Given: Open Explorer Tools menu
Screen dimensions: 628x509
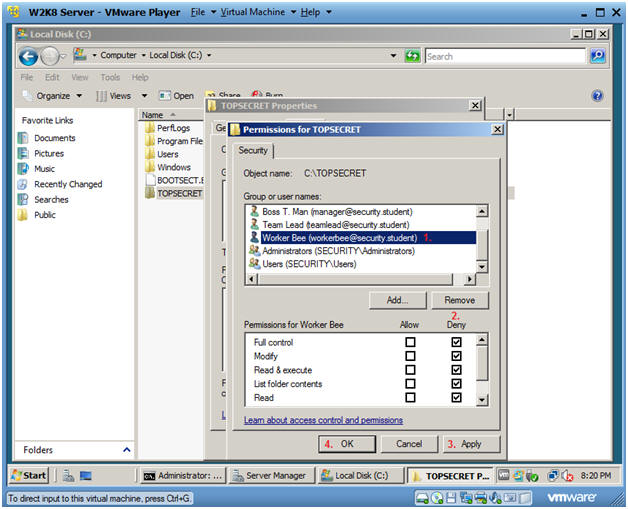Looking at the screenshot, I should pyautogui.click(x=110, y=77).
